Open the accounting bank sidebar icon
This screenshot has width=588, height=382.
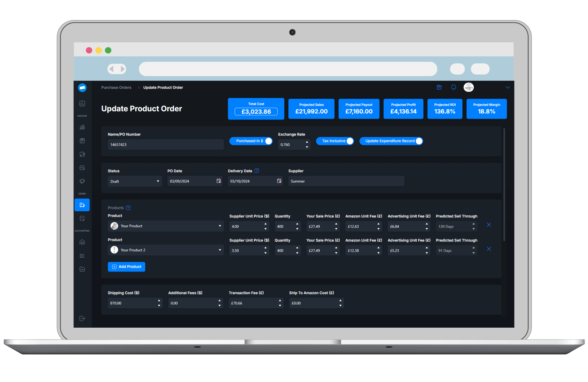point(82,242)
